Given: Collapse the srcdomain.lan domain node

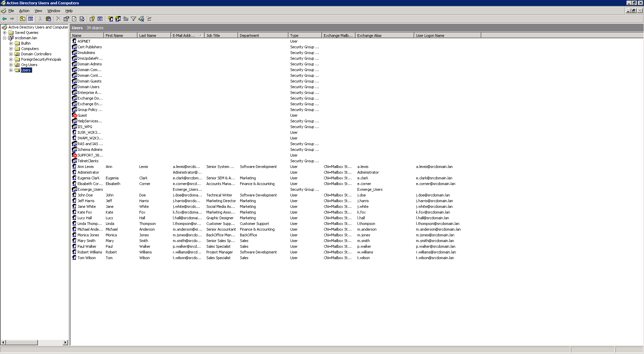Looking at the screenshot, I should tap(4, 38).
